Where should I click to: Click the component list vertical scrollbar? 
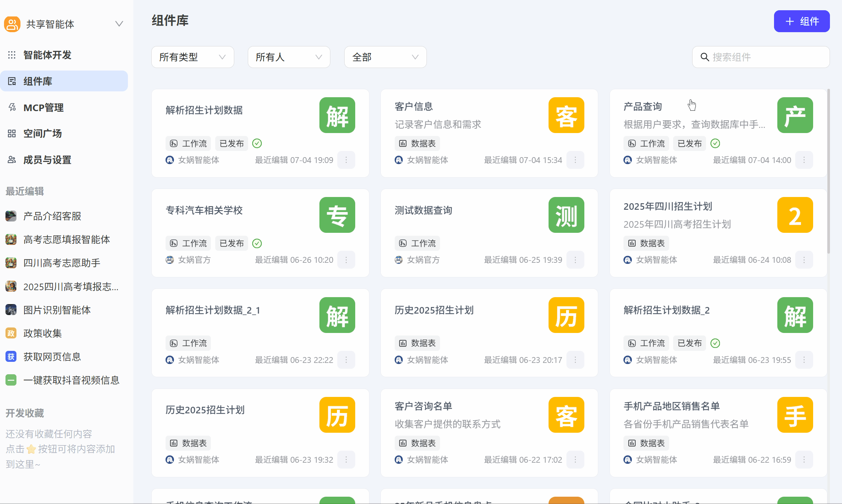click(x=828, y=172)
